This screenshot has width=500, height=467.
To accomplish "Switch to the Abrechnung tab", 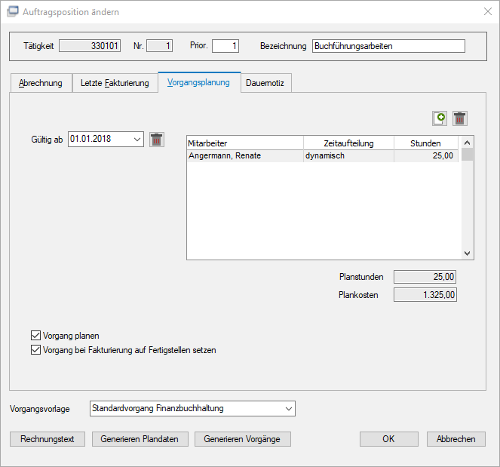I will [x=41, y=83].
